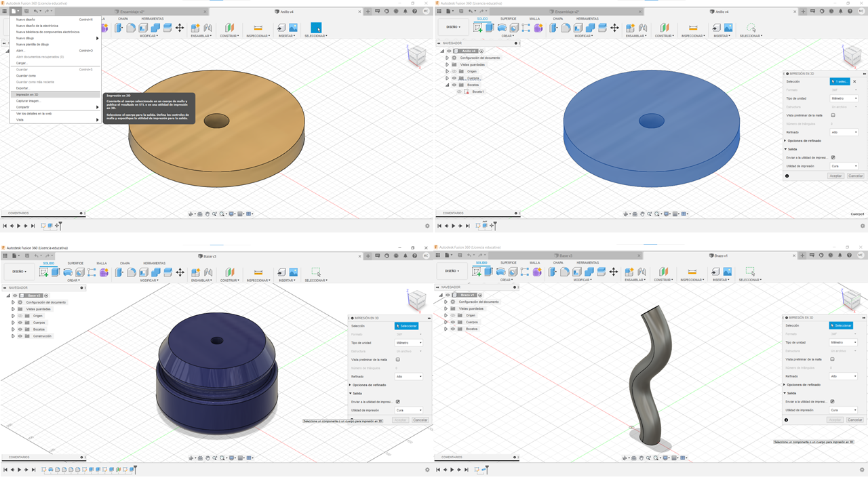The height and width of the screenshot is (488, 868).
Task: Toggle Vista preliminar de la malla in top-right dialog
Action: (x=833, y=115)
